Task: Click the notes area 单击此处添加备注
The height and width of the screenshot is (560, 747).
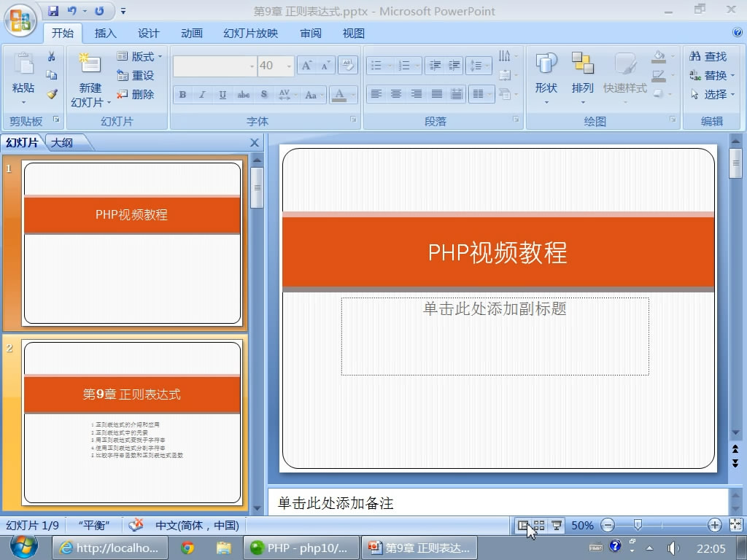Action: (498, 503)
